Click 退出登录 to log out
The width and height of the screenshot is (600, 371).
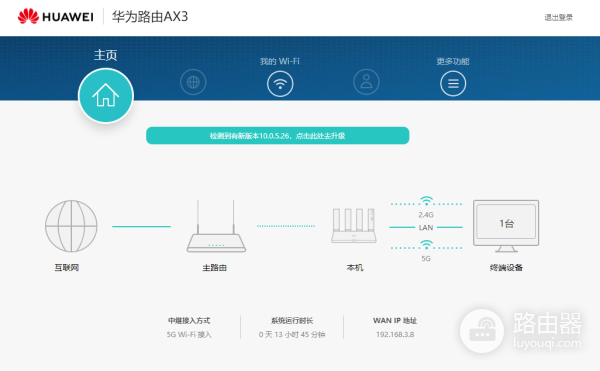click(559, 17)
